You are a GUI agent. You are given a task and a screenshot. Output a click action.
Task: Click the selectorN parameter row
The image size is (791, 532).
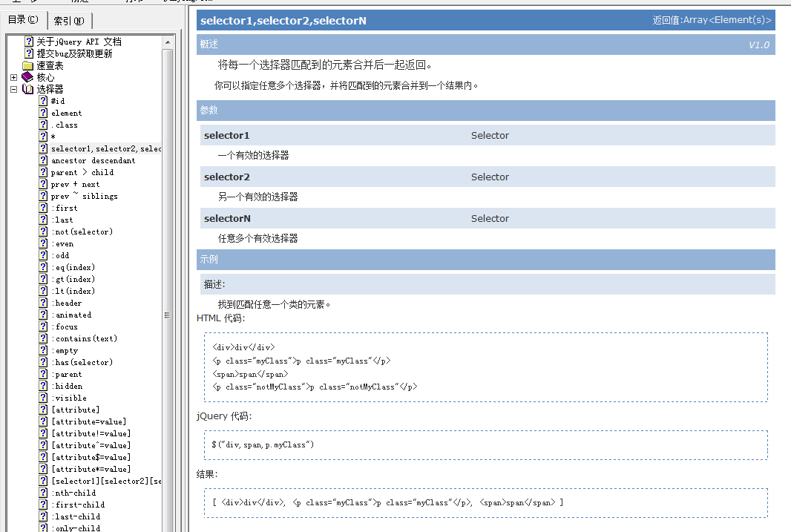click(488, 218)
